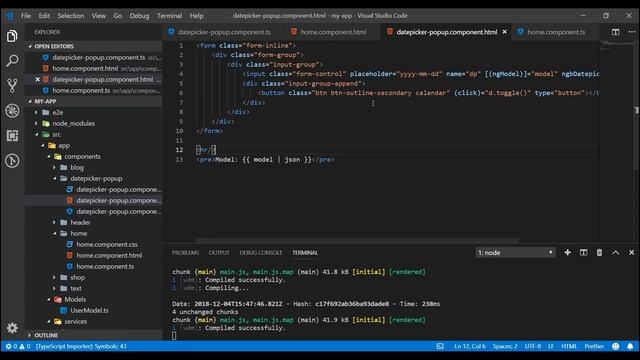Open the View menu
Viewport: 640px width, 360px height.
pyautogui.click(x=98, y=16)
